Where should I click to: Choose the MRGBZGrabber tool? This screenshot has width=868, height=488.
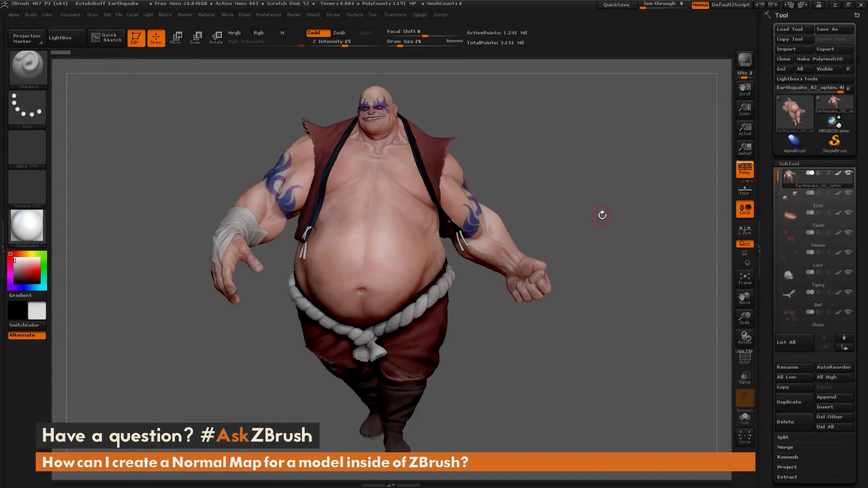[834, 124]
